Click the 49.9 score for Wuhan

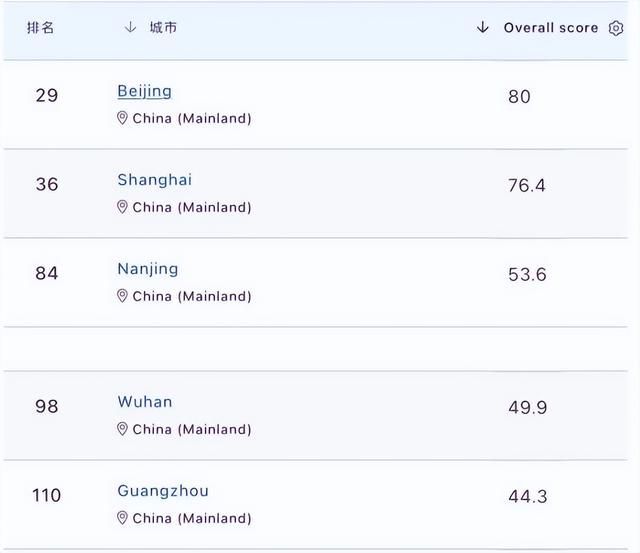527,408
